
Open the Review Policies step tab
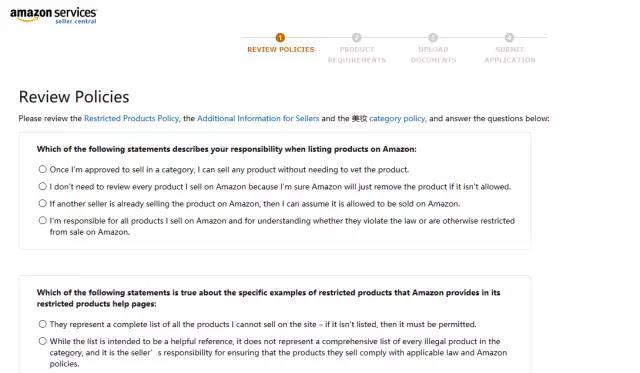pyautogui.click(x=281, y=49)
